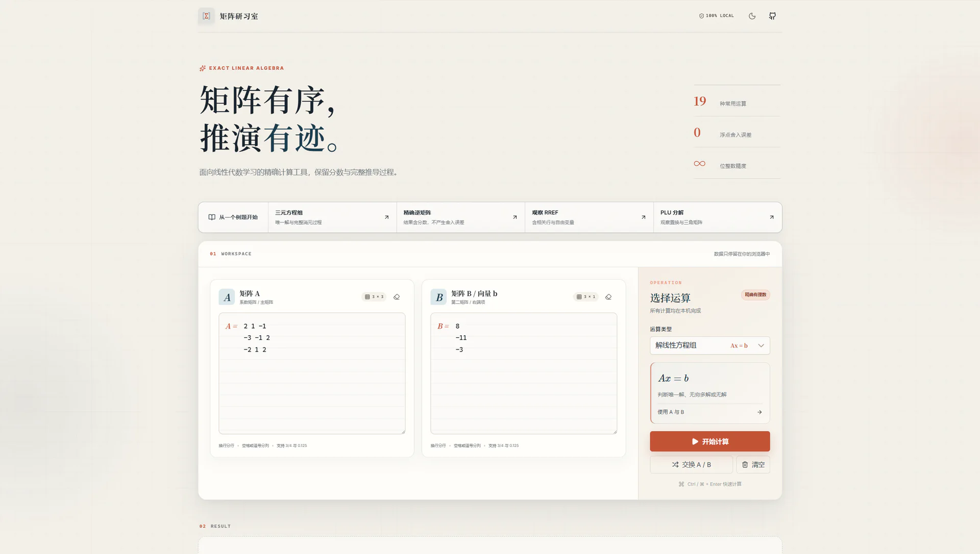Clear matrix A with eraser icon
Image resolution: width=980 pixels, height=554 pixels.
(x=397, y=297)
